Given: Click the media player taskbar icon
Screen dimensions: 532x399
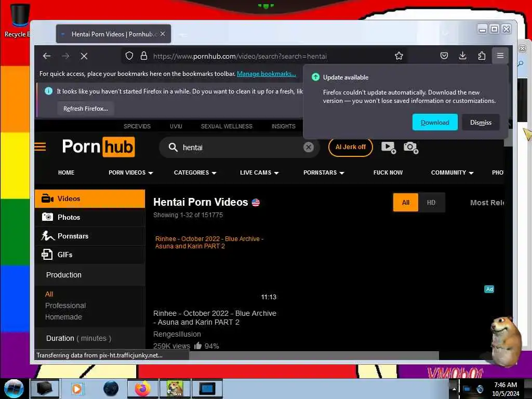Looking at the screenshot, I should 77,389.
